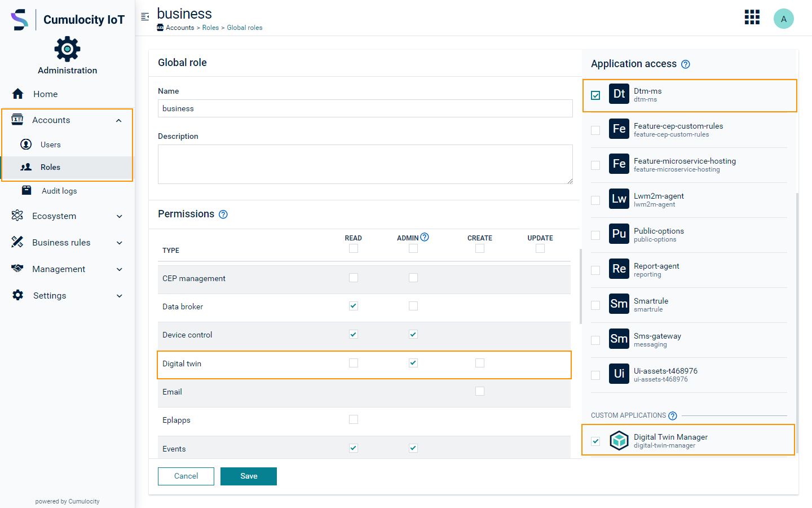Viewport: 812px width, 508px height.
Task: Check Eplapps READ permission
Action: point(354,419)
